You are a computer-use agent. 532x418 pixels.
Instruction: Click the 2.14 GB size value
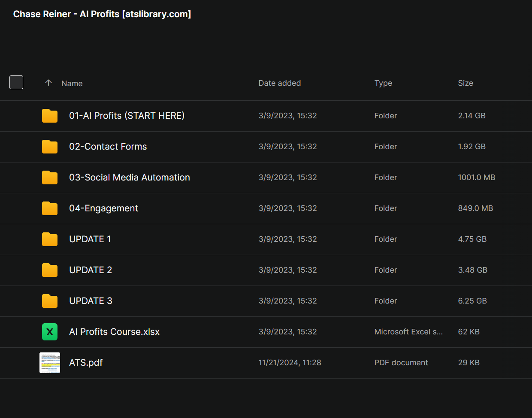(x=472, y=116)
